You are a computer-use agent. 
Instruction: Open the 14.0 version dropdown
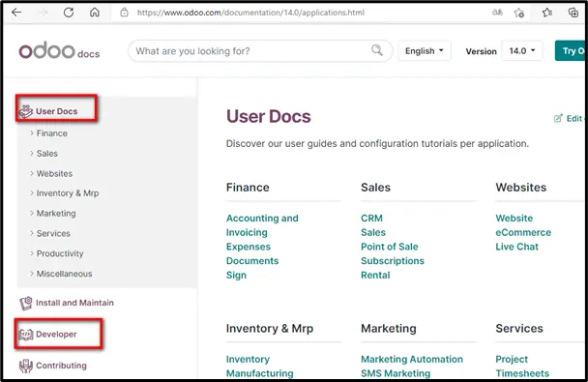pyautogui.click(x=522, y=51)
